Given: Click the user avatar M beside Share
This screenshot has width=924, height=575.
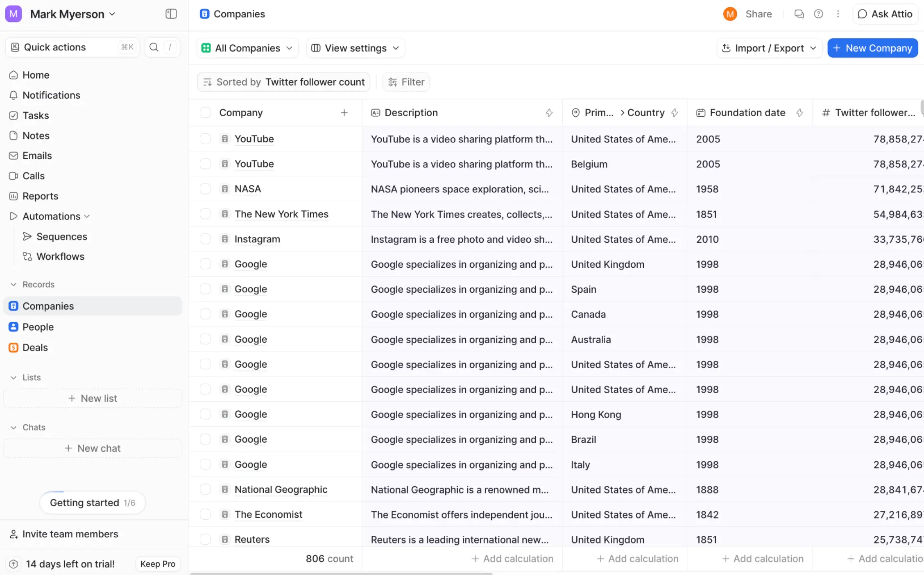Looking at the screenshot, I should pyautogui.click(x=730, y=14).
